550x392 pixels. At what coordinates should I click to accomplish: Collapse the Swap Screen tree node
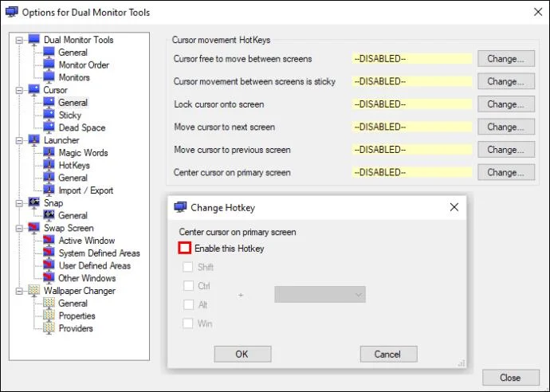(19, 228)
